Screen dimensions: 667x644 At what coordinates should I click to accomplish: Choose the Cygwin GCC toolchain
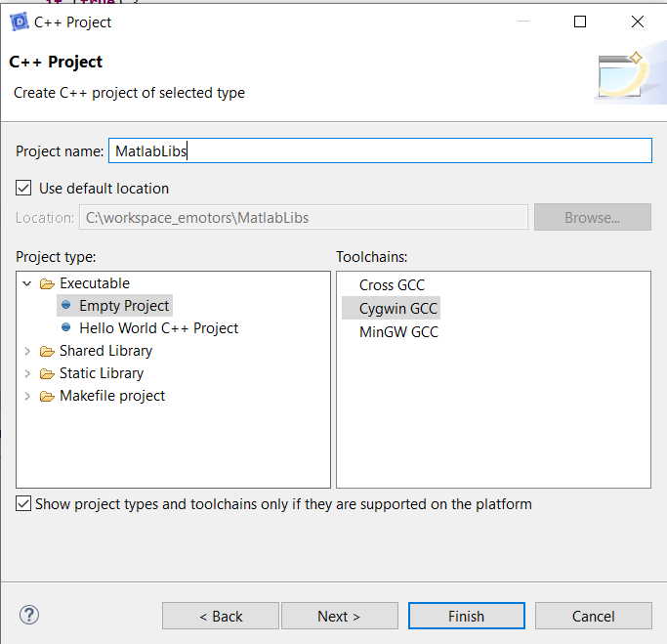tap(398, 309)
